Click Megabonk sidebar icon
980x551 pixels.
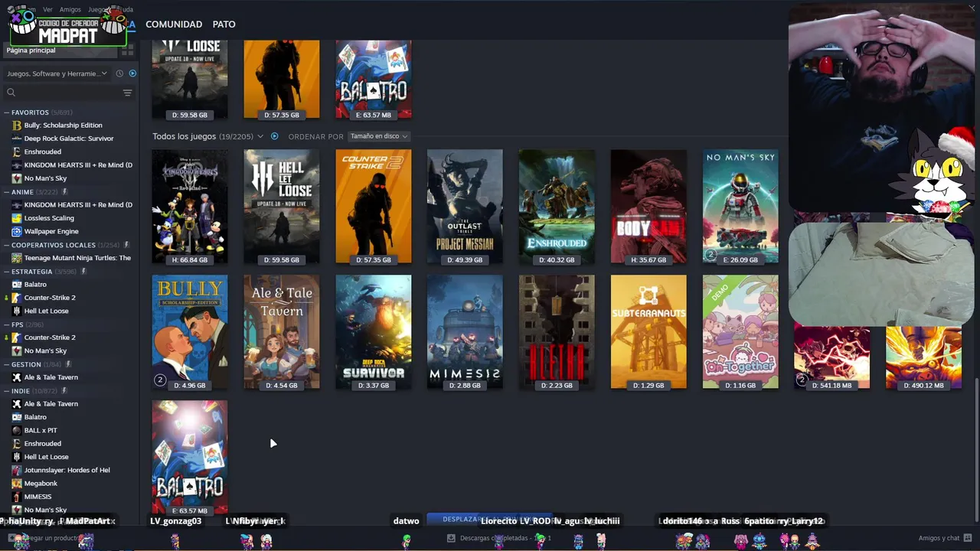(17, 484)
